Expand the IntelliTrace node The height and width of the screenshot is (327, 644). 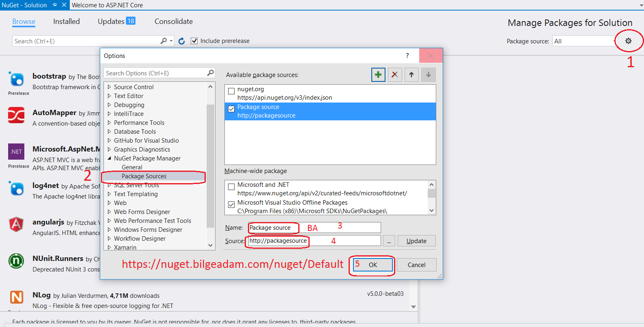[109, 113]
